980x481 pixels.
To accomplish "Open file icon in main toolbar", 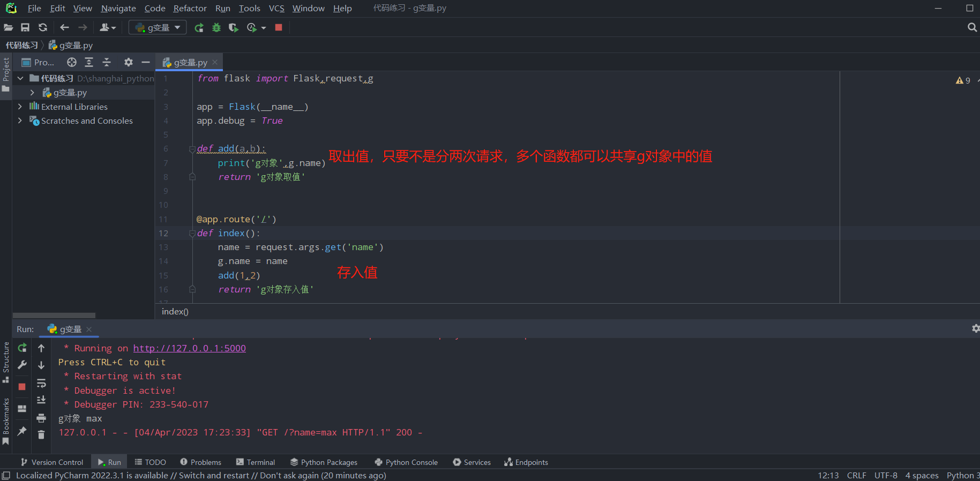I will pos(9,27).
